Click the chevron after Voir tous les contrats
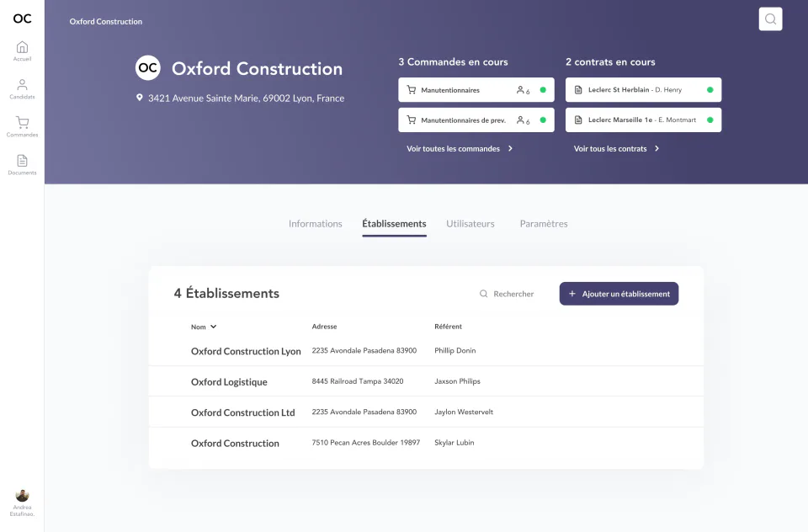Image resolution: width=808 pixels, height=532 pixels. click(656, 148)
